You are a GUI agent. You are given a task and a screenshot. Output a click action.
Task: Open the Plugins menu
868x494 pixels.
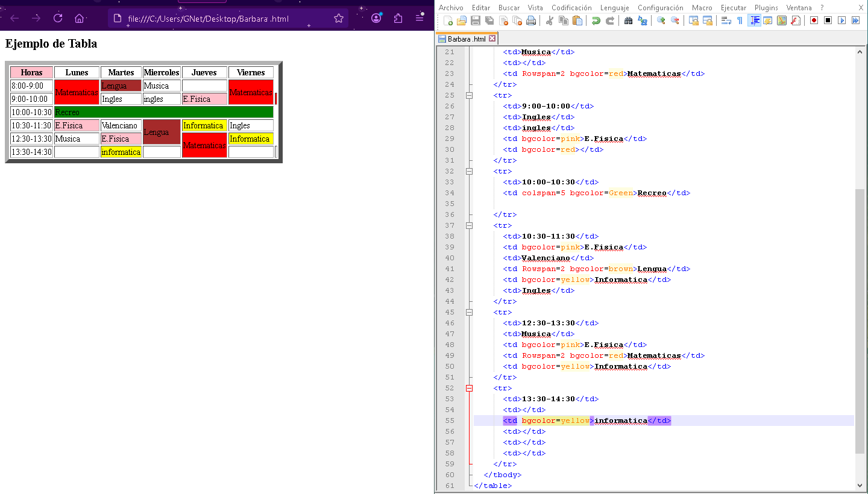tap(766, 8)
